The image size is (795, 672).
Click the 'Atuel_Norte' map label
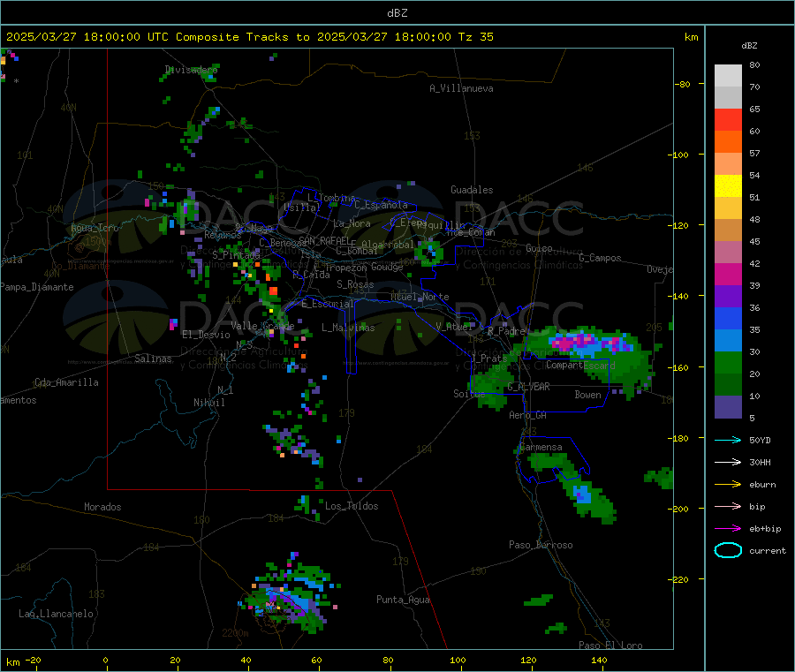[x=420, y=297]
